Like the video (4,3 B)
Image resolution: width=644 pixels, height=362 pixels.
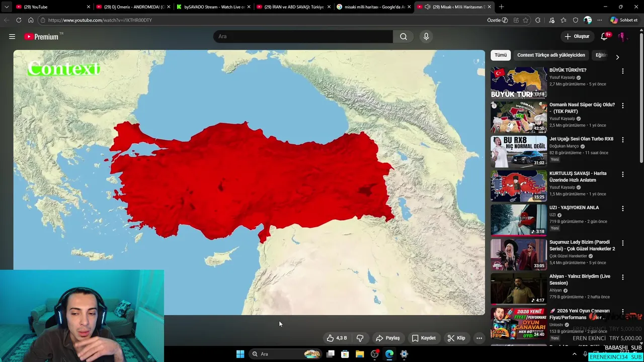click(337, 338)
